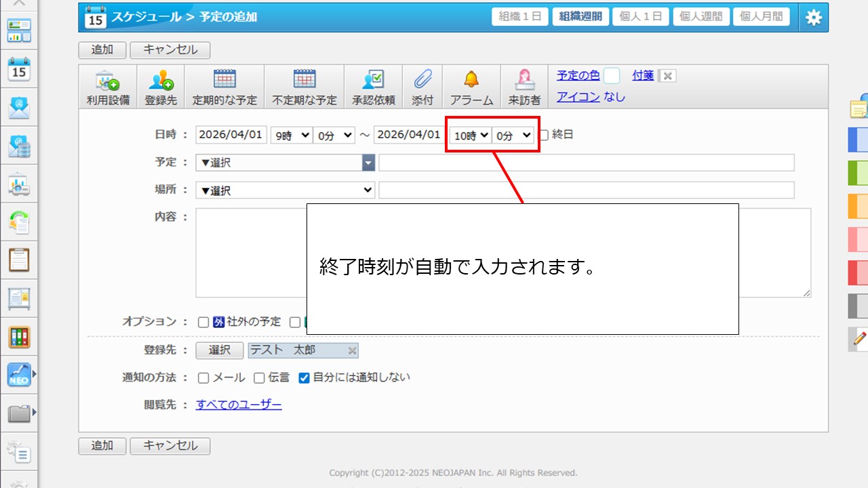868x488 pixels.
Task: Open the すべてのユーザー link
Action: point(239,405)
